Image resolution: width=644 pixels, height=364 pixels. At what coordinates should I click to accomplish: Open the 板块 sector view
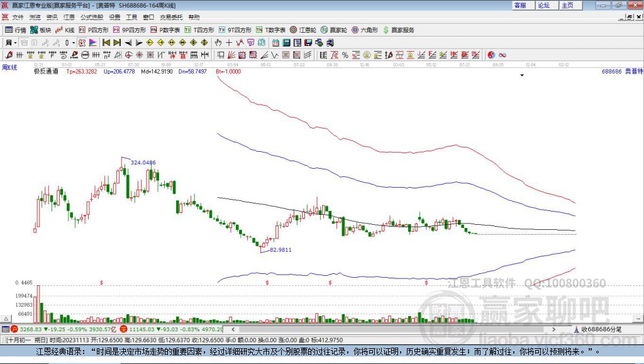coord(41,30)
